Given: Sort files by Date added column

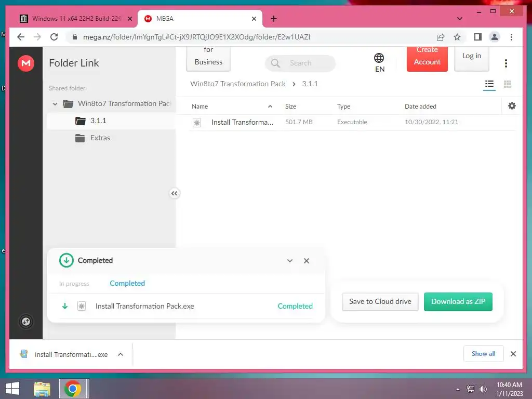Looking at the screenshot, I should [x=420, y=106].
